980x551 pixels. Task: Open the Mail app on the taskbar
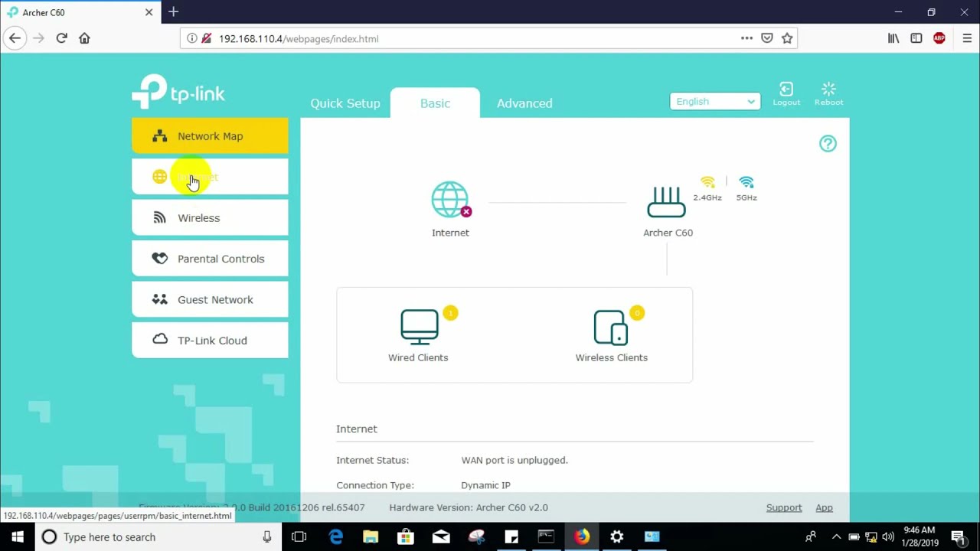click(441, 536)
